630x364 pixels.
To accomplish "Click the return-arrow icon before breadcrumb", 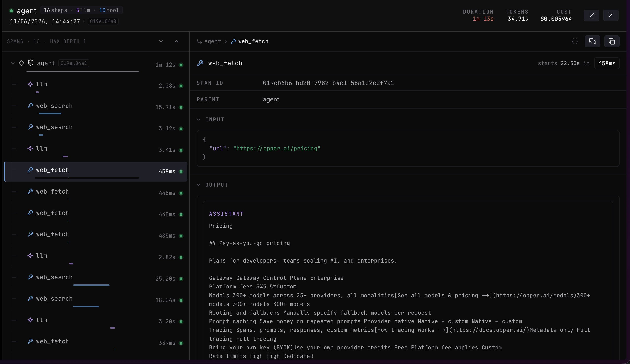I will 199,41.
